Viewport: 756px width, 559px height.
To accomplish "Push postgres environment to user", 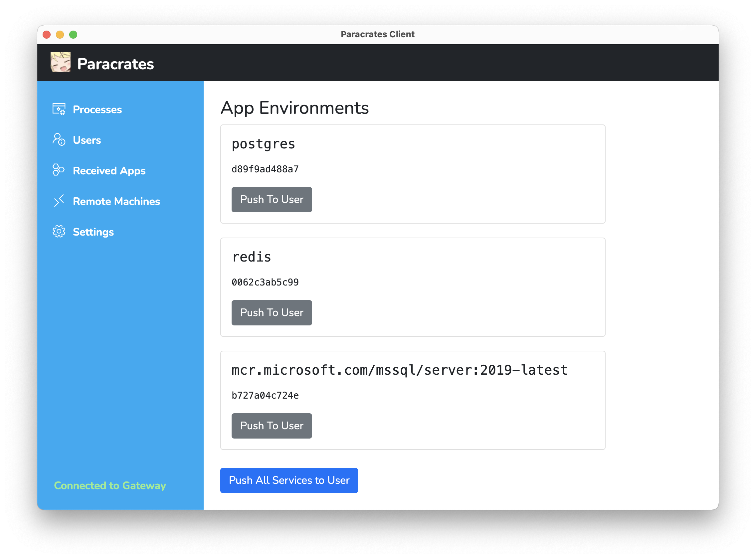I will pyautogui.click(x=272, y=200).
